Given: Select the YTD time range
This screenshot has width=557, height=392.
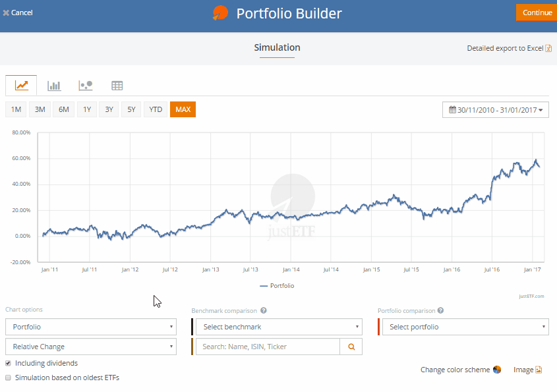Looking at the screenshot, I should (x=156, y=109).
